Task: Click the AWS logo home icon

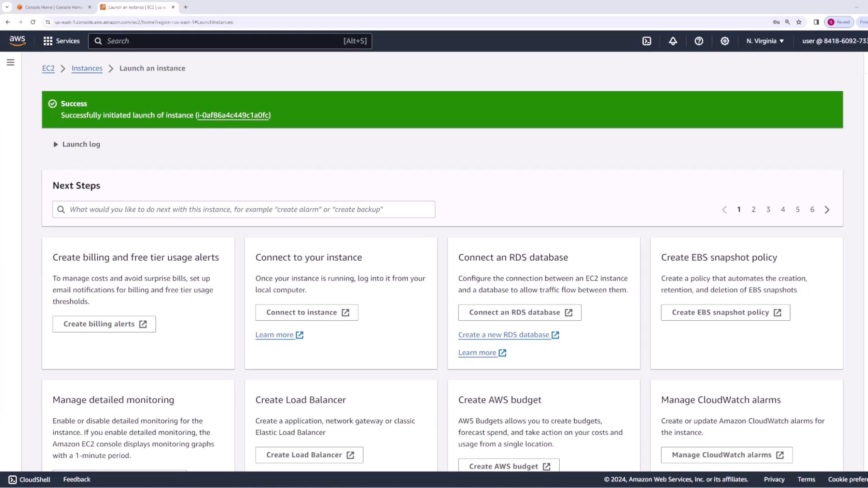Action: pos(17,41)
